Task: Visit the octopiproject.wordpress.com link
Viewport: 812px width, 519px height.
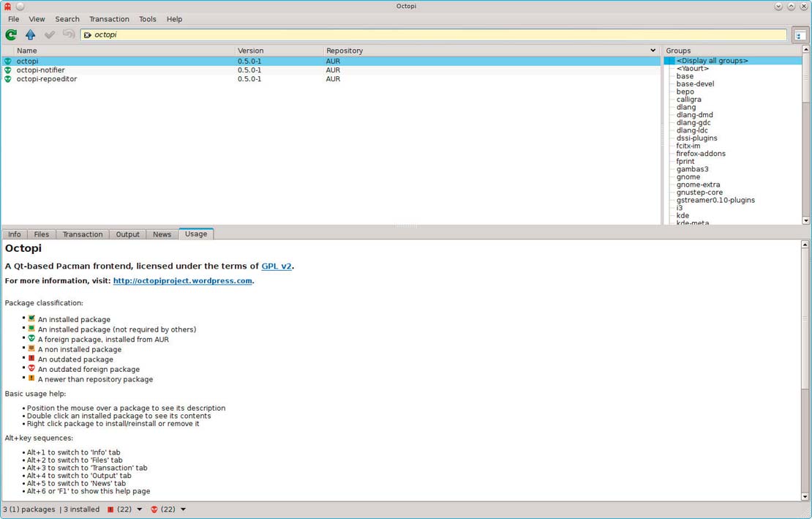Action: [x=183, y=281]
